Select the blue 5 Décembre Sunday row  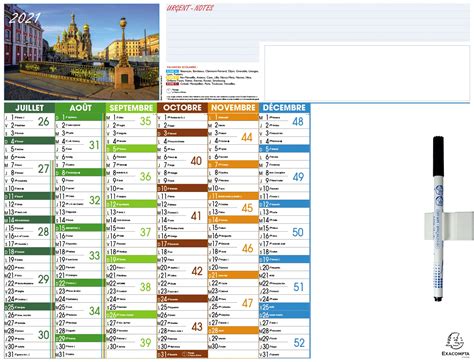(x=284, y=149)
